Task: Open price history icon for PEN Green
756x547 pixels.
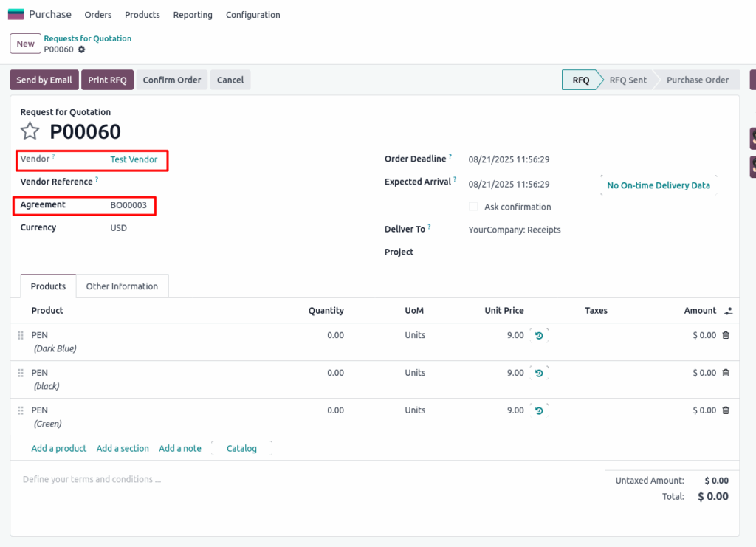Action: [539, 410]
